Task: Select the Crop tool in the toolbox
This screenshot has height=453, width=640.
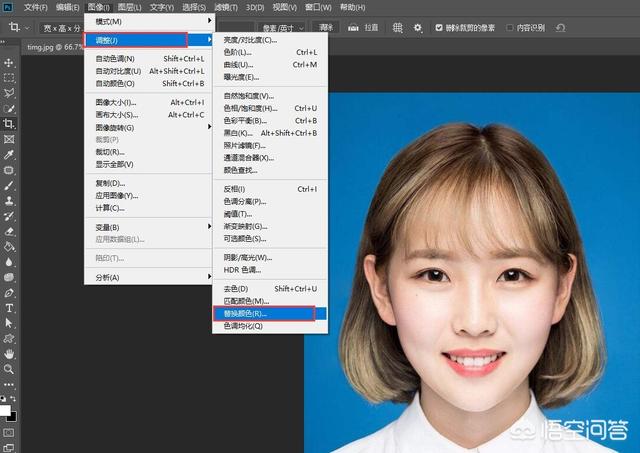Action: [9, 124]
